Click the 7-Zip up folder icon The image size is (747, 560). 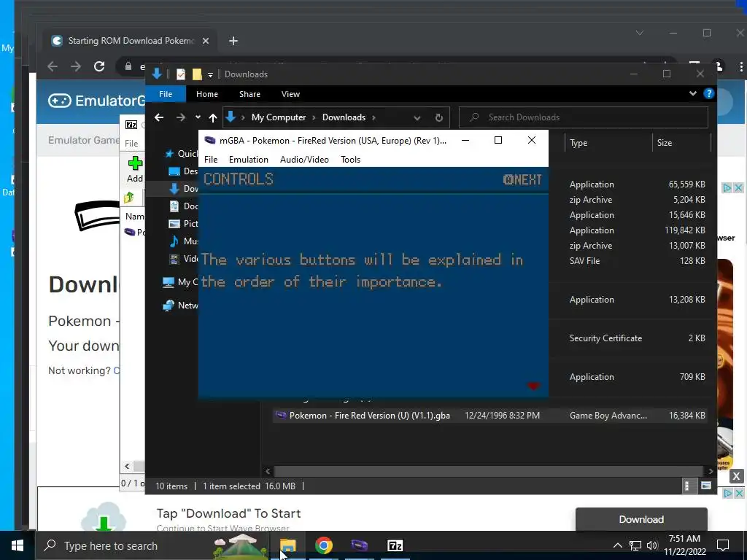129,197
